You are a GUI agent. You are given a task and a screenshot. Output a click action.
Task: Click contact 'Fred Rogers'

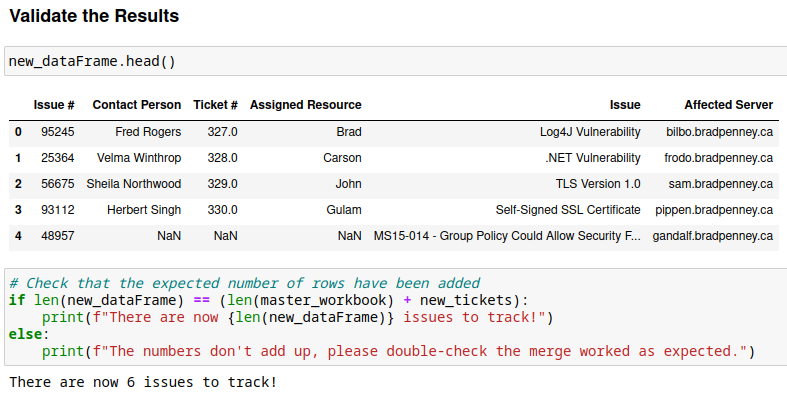148,132
